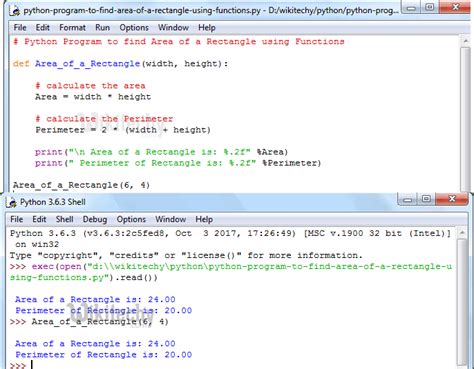Screen dimensions: 474x369
Task: Open Window menu in editor window
Action: tap(173, 28)
